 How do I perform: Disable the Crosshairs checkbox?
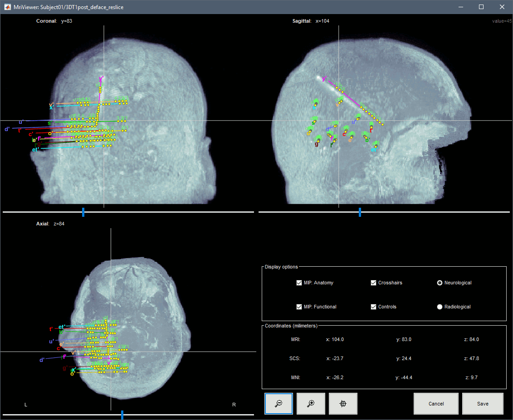pyautogui.click(x=374, y=283)
